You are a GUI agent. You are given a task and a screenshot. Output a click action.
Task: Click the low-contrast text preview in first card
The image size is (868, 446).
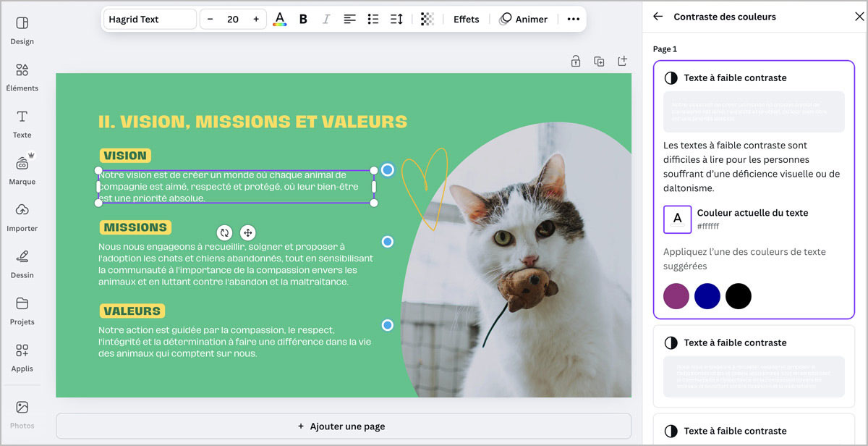[x=754, y=111]
